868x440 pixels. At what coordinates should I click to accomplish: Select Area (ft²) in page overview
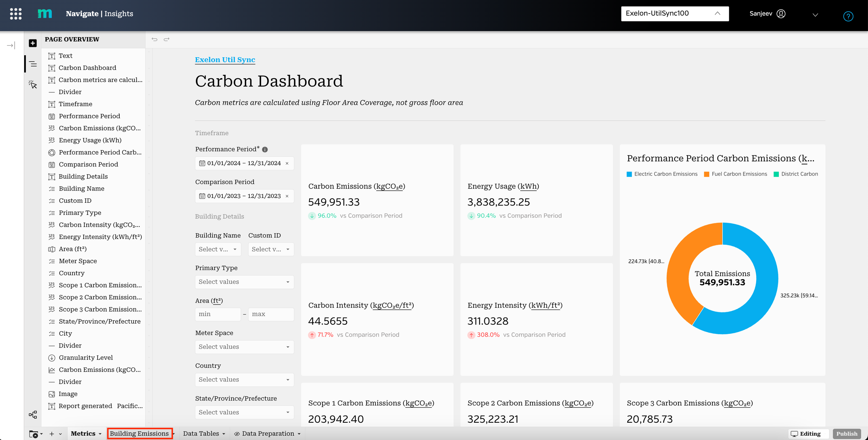coord(73,249)
